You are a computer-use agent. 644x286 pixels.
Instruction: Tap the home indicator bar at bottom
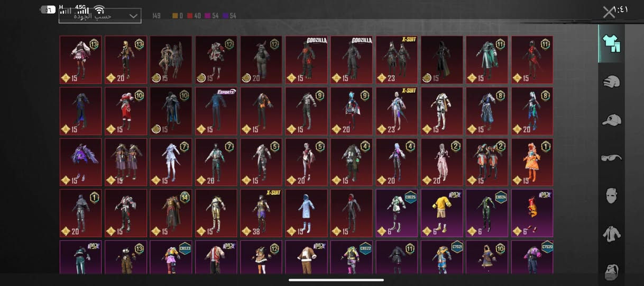coord(336,280)
